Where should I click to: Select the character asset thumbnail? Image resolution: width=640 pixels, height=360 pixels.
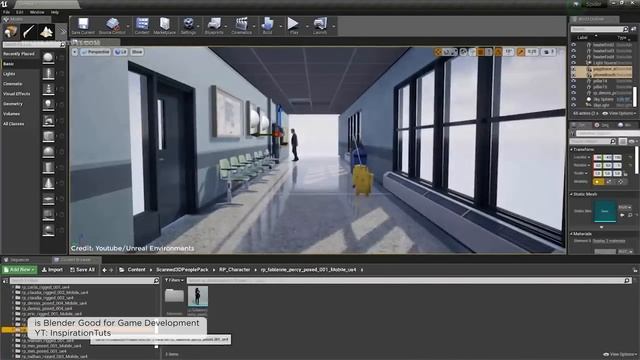tap(198, 296)
